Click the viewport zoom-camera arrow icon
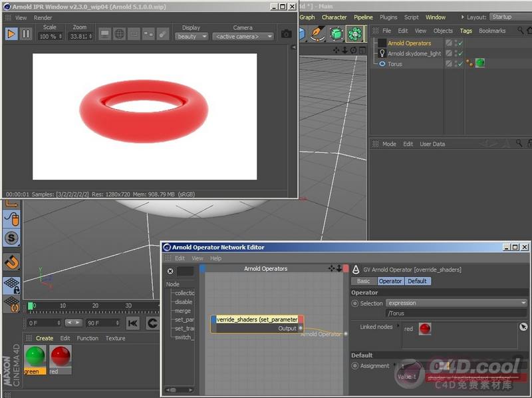 coord(344,51)
